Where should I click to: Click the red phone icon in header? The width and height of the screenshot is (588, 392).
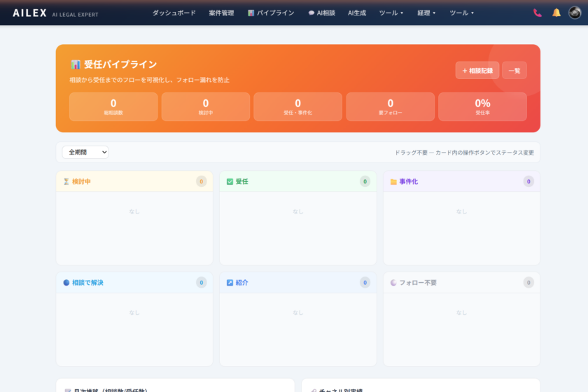tap(537, 13)
